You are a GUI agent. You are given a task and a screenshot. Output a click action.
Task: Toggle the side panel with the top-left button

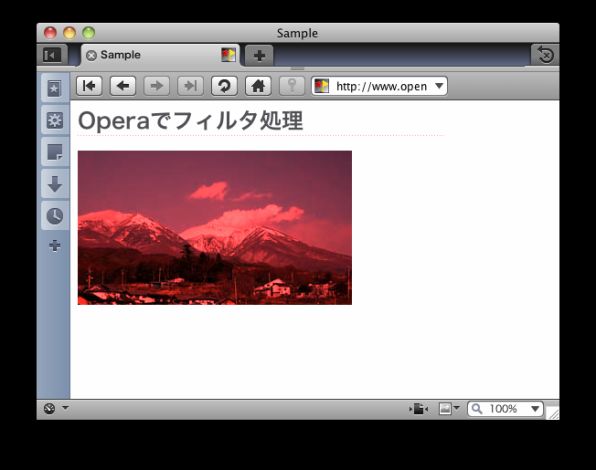coord(52,55)
